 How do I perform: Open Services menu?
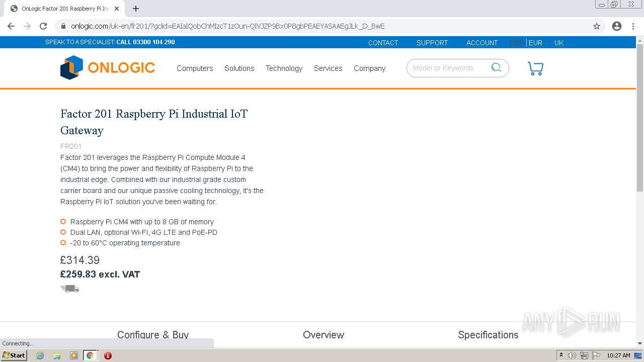coord(328,68)
